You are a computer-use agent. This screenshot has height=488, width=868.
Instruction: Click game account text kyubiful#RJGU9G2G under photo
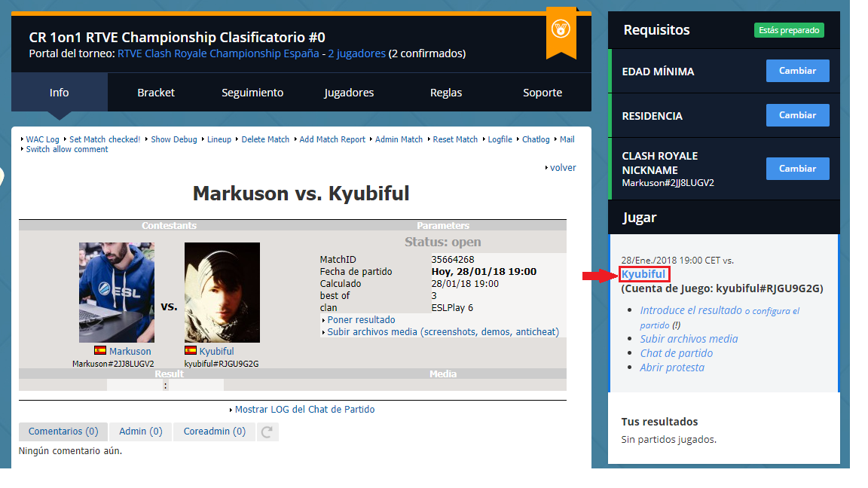pos(222,364)
